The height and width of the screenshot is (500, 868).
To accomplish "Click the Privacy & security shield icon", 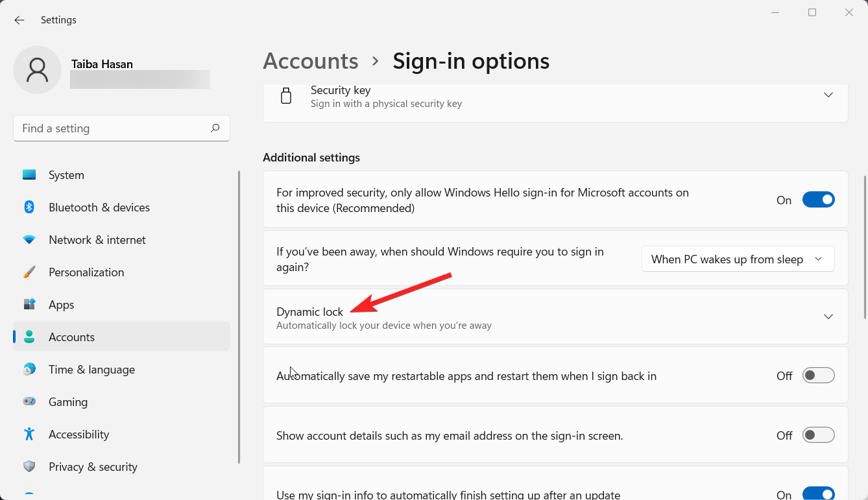I will [x=29, y=467].
